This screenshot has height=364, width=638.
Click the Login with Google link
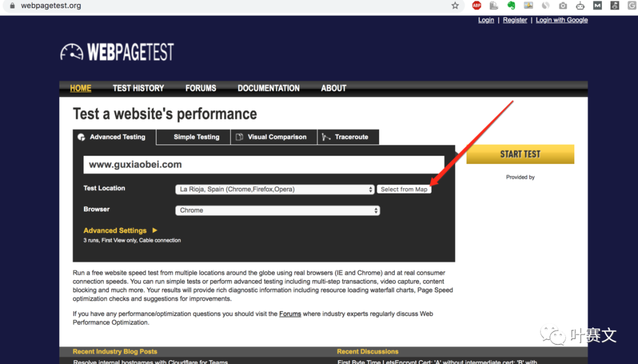[561, 20]
